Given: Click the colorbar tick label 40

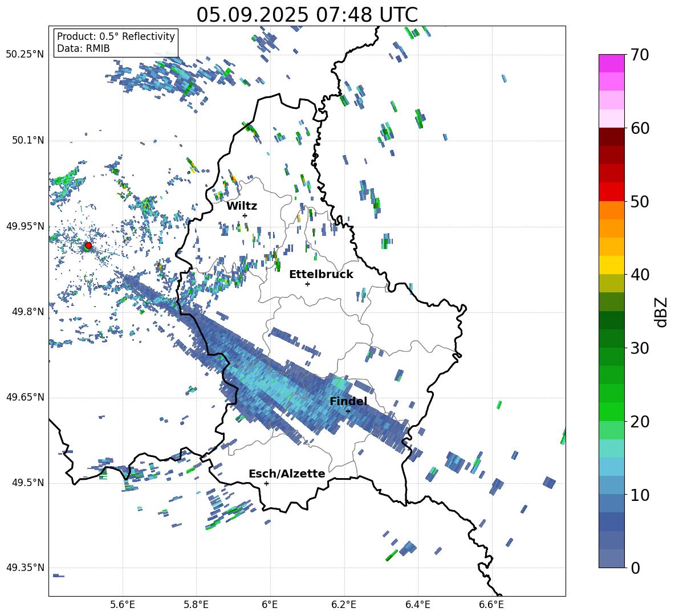Looking at the screenshot, I should coord(640,275).
